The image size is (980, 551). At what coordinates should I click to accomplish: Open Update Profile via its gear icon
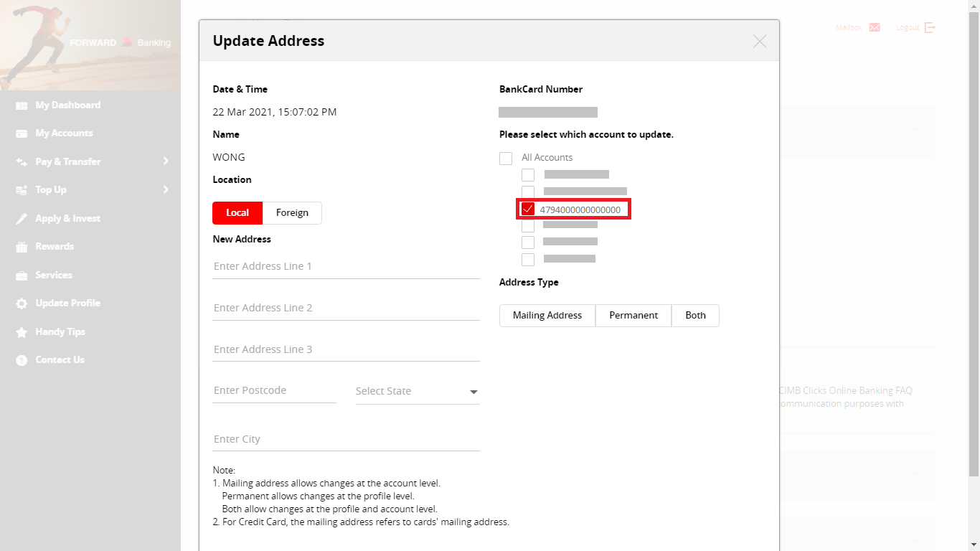22,303
